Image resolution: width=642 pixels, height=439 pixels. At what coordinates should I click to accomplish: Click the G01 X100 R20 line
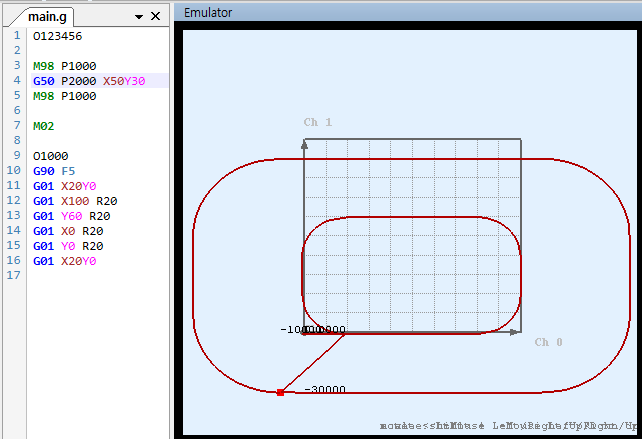(74, 201)
